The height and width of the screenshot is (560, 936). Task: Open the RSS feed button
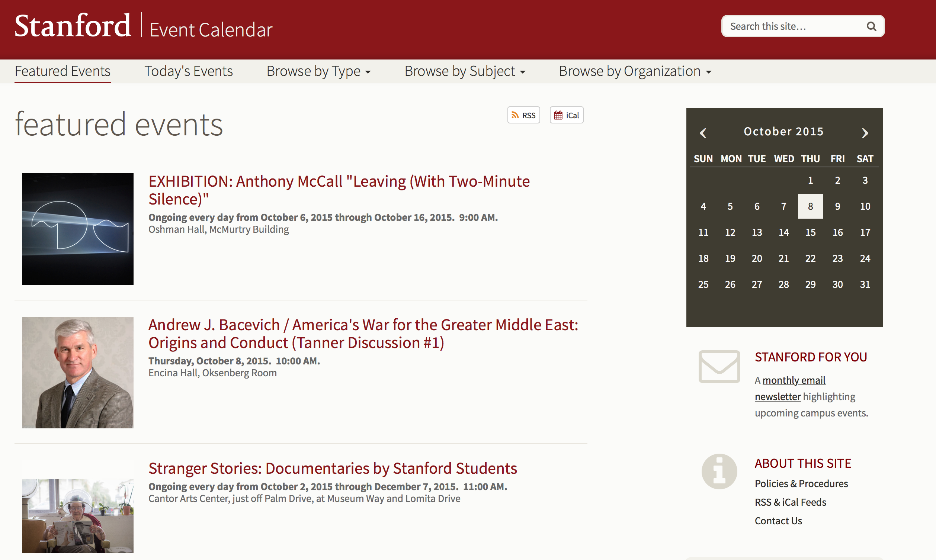(523, 116)
